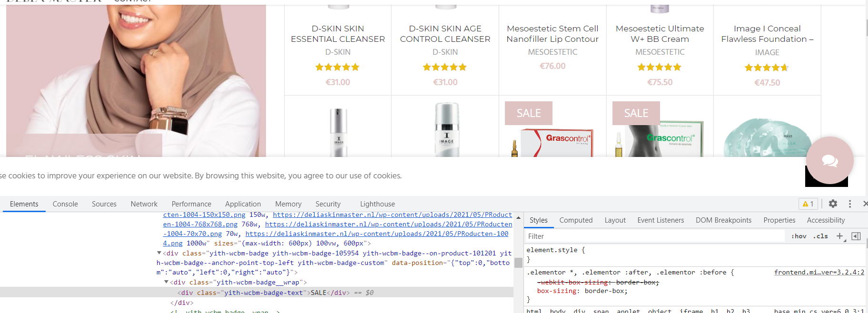
Task: Select the Styles sub-tab
Action: pyautogui.click(x=539, y=220)
